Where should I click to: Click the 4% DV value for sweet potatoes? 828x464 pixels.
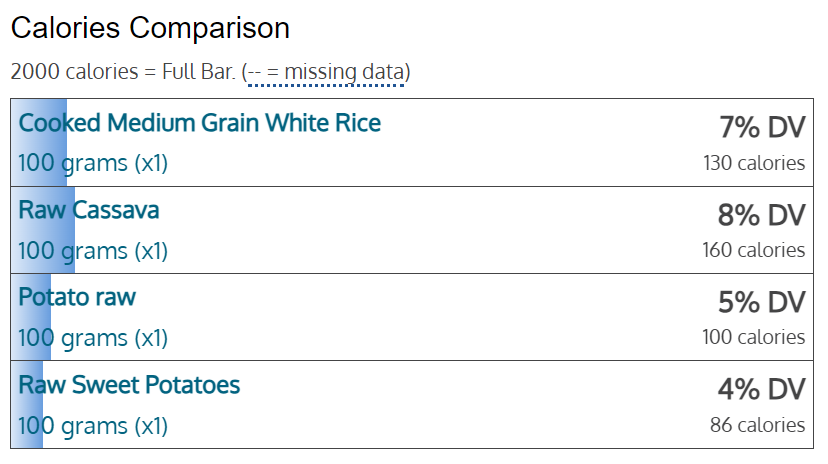click(x=761, y=390)
